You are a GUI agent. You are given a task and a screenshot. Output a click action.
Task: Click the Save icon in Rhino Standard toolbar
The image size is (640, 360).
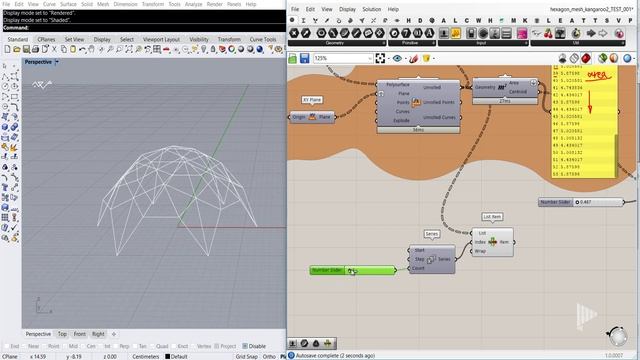point(26,49)
